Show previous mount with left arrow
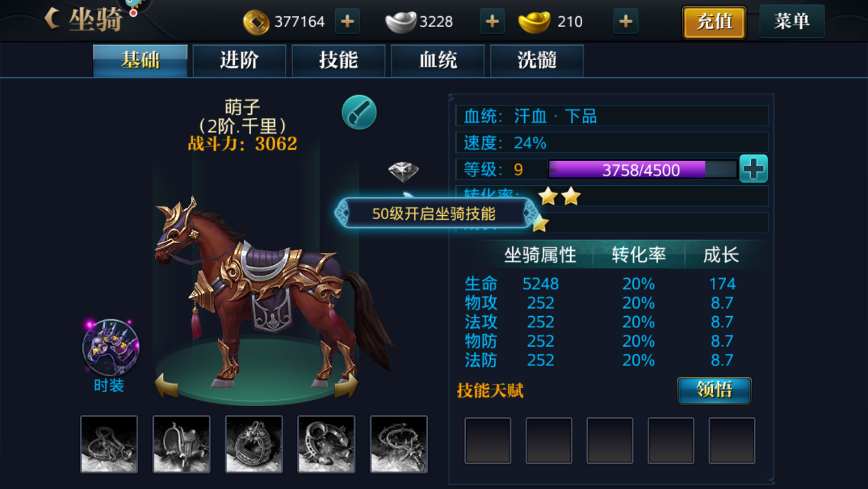868x489 pixels. coord(166,385)
